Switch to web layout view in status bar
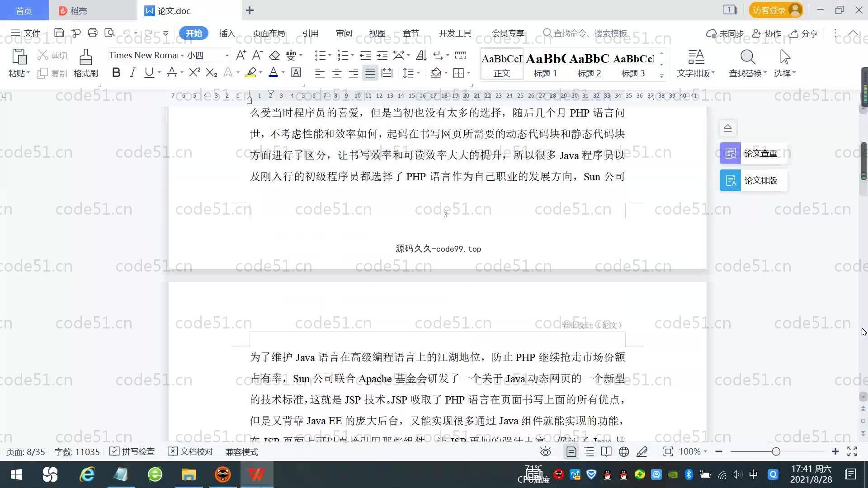Image resolution: width=868 pixels, height=488 pixels. pyautogui.click(x=624, y=451)
